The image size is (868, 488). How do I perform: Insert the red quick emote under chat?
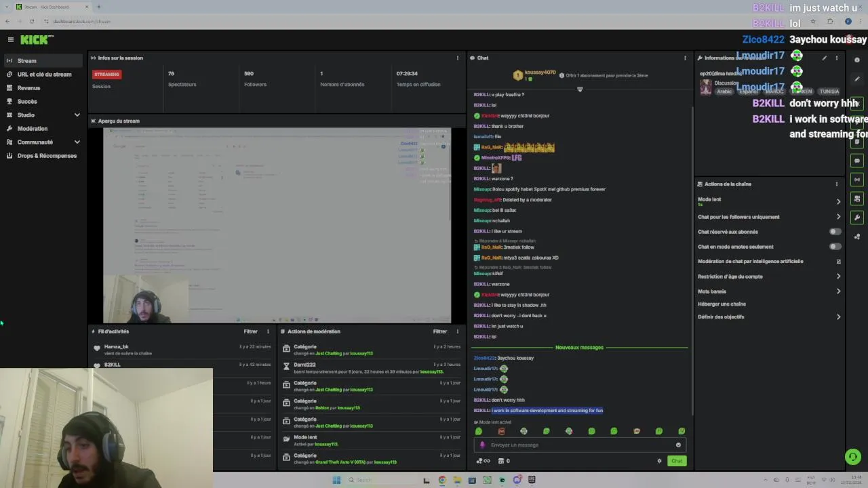pyautogui.click(x=501, y=431)
